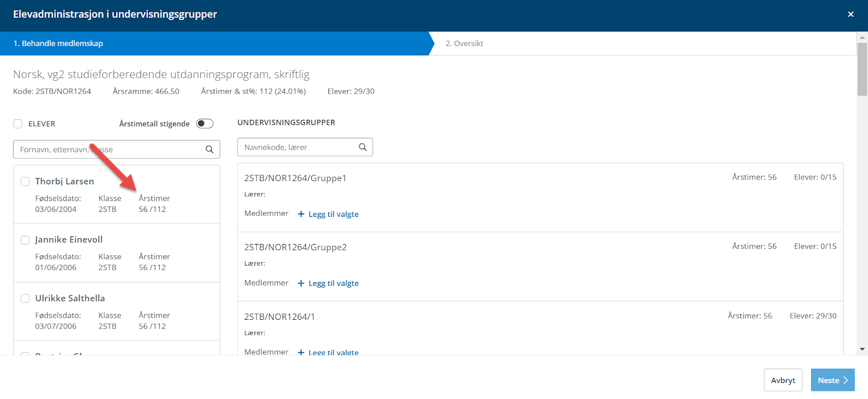Click the chevron arrow on the Neste button

[846, 380]
